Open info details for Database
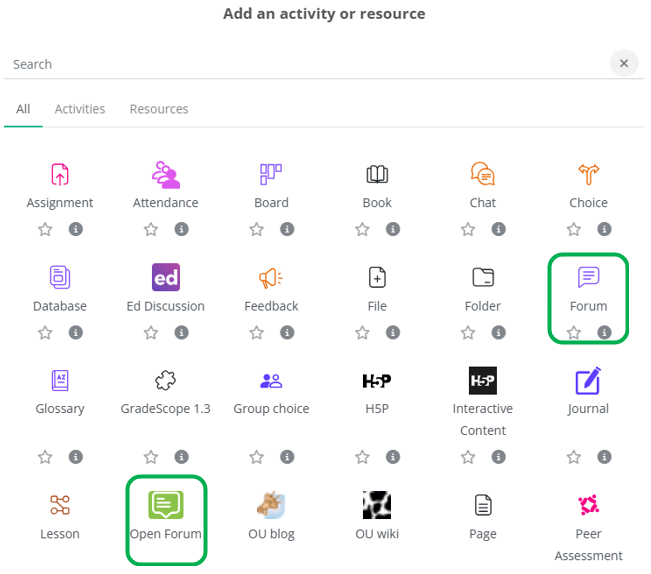651x574 pixels. [76, 333]
